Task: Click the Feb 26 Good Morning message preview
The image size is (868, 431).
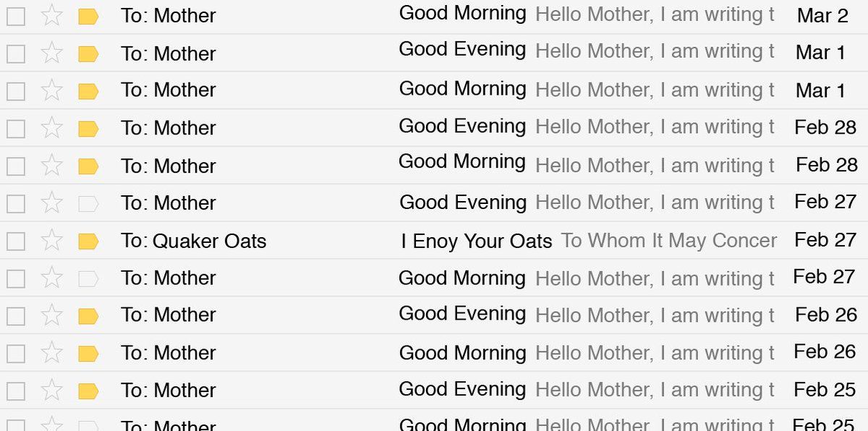Action: pyautogui.click(x=655, y=353)
